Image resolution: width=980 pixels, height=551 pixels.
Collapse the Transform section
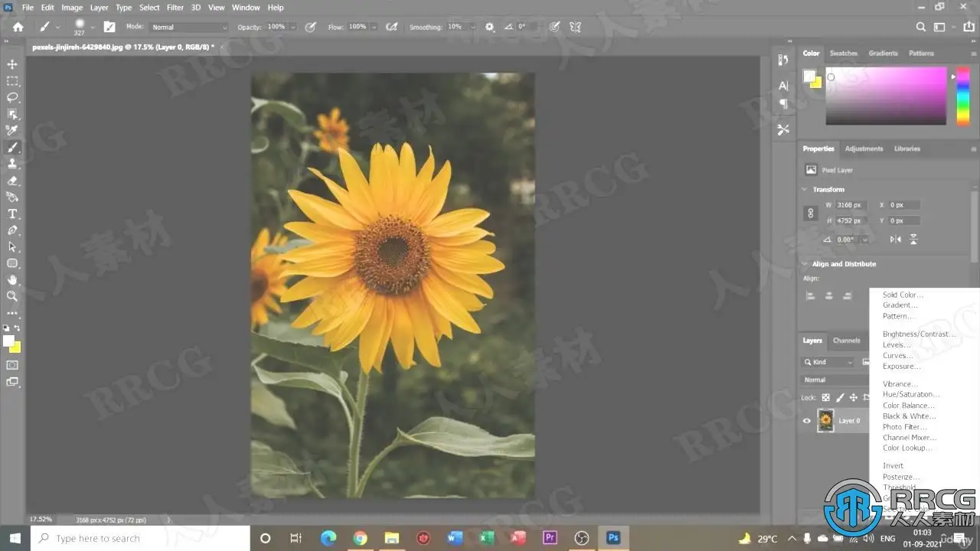pyautogui.click(x=805, y=189)
